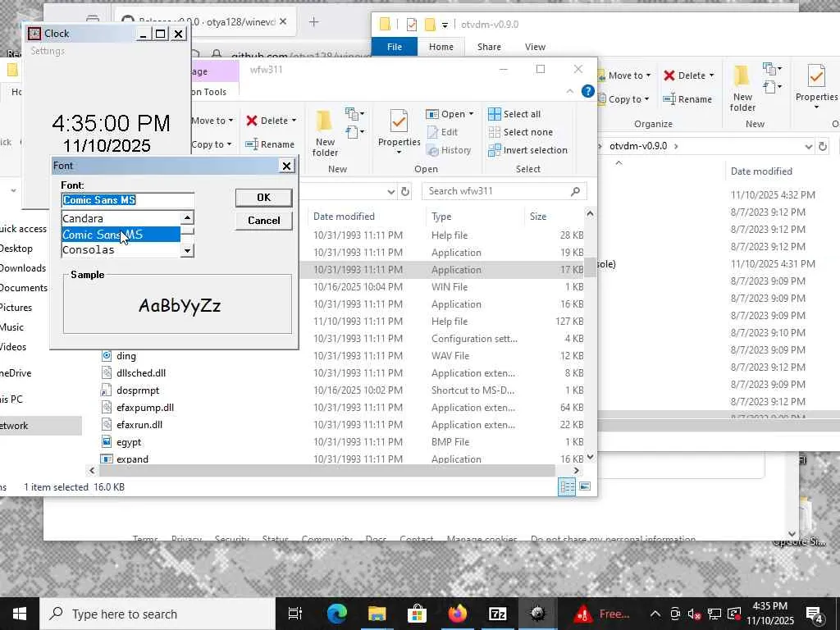
Task: Click Delete in wfw311 ribbon
Action: [271, 121]
